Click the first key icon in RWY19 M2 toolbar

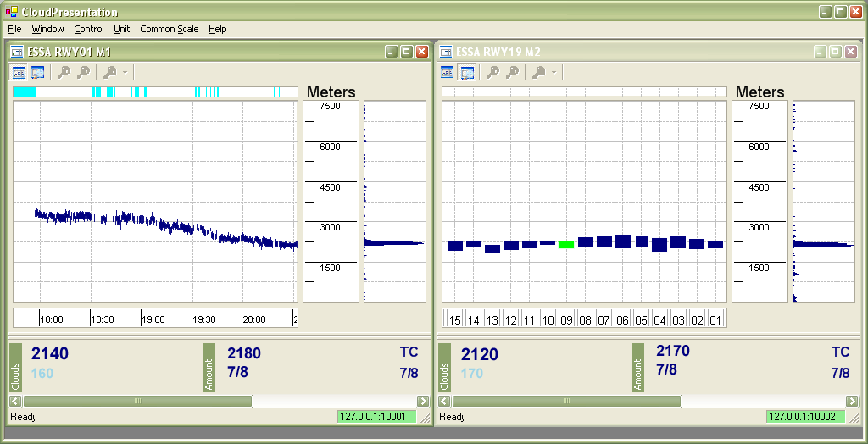click(493, 73)
